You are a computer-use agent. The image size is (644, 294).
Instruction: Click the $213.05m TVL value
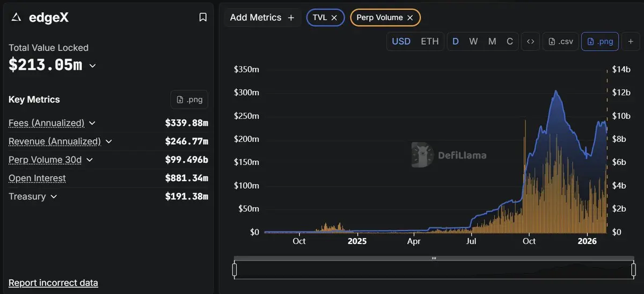46,65
